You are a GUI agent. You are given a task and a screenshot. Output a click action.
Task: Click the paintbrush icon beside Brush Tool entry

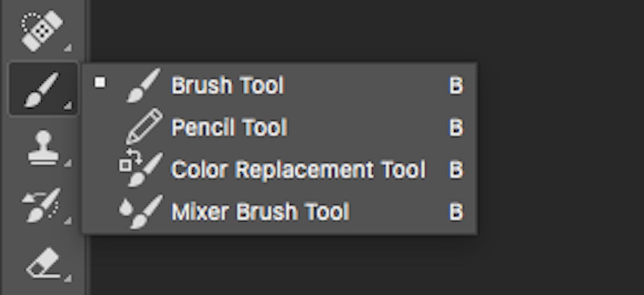(x=144, y=85)
